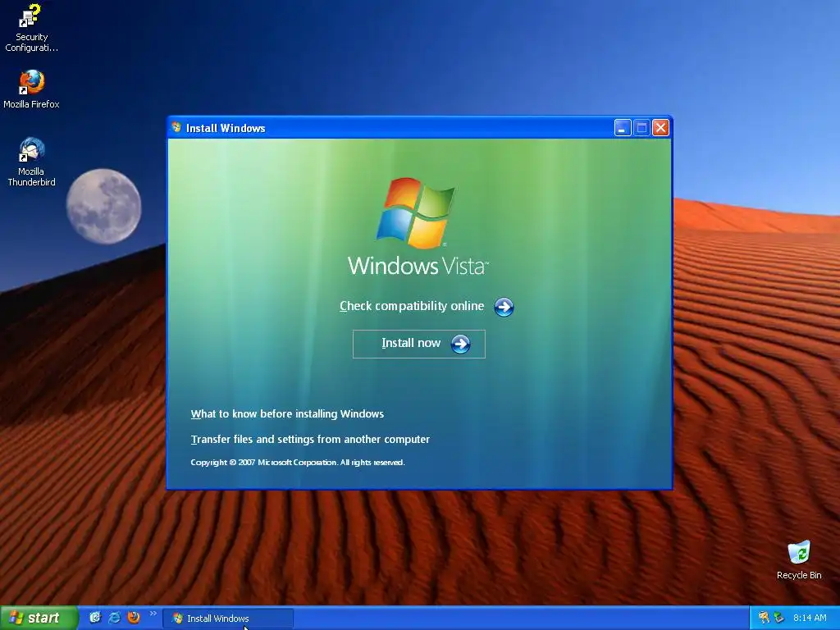
Task: Open the Check compatibility online link
Action: pos(412,306)
